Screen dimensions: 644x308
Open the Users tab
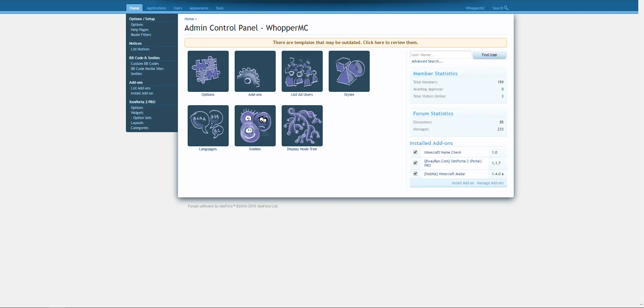(x=178, y=8)
